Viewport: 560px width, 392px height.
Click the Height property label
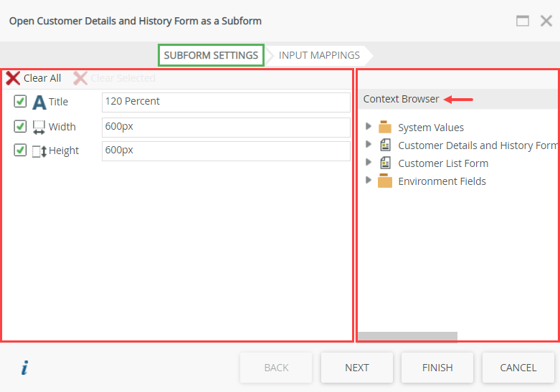point(64,150)
